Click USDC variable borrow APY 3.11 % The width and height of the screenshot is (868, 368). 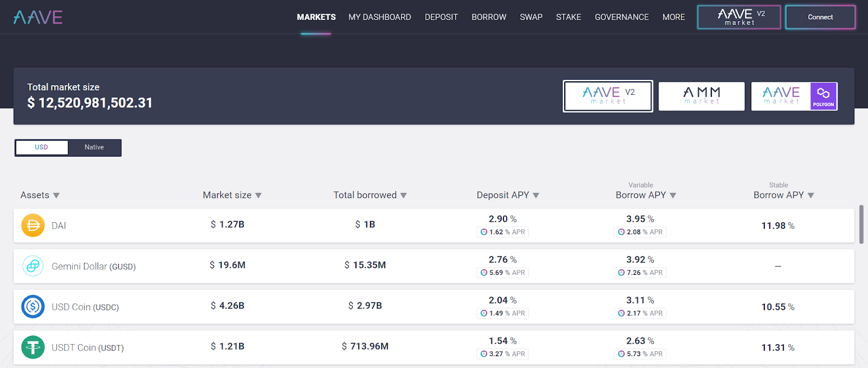[x=640, y=300]
